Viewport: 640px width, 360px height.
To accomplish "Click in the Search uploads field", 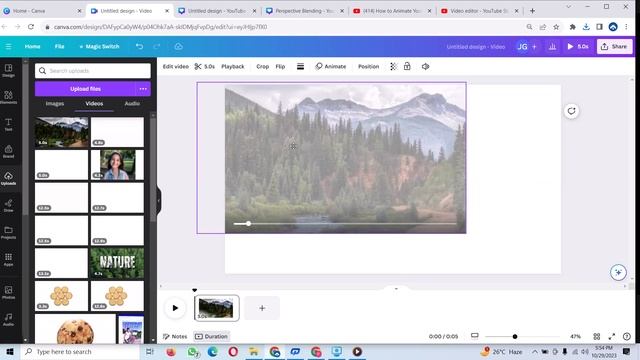I will tap(93, 71).
